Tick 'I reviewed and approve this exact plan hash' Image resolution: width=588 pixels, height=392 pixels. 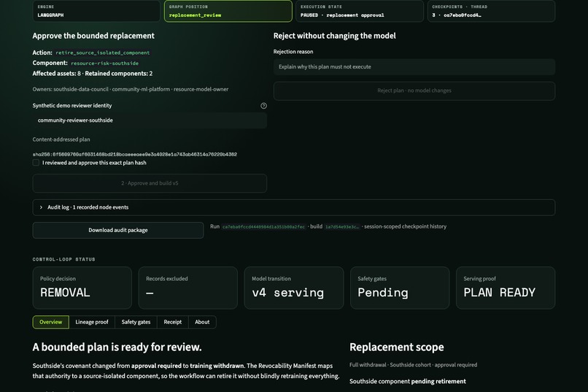[x=36, y=163]
